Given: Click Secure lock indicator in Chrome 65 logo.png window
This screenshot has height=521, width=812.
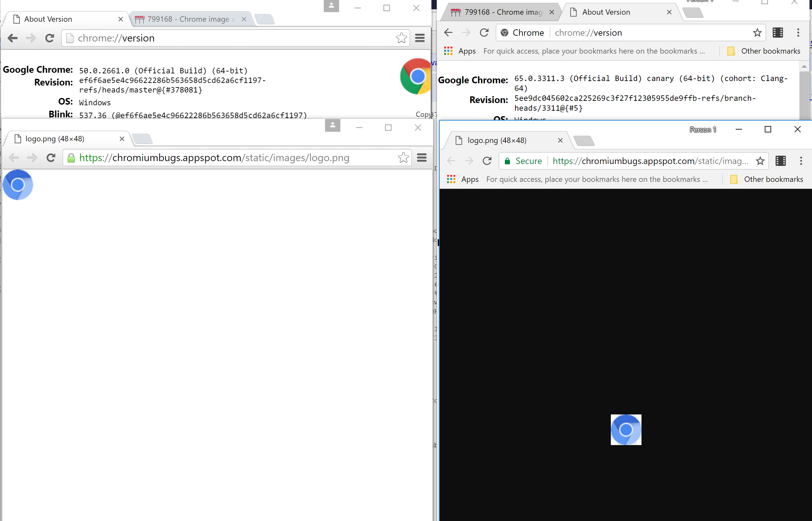Looking at the screenshot, I should (523, 161).
